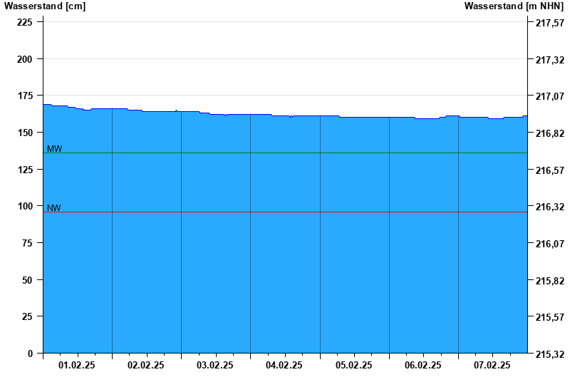The height and width of the screenshot is (392, 570).
Task: Click the red NW low water line
Action: (286, 212)
